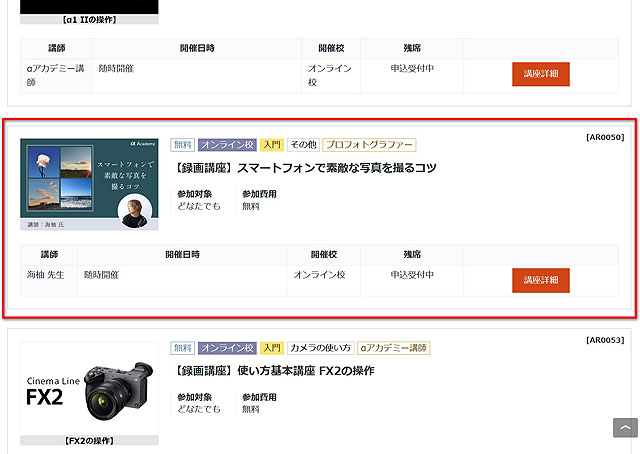The width and height of the screenshot is (640, 454).
Task: Click the カメラの使い方 category tag
Action: (x=321, y=348)
